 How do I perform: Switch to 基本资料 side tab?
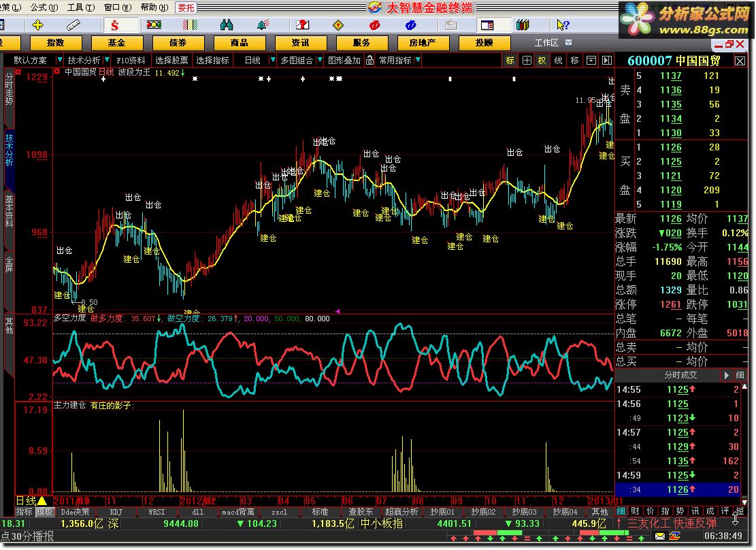coord(9,211)
